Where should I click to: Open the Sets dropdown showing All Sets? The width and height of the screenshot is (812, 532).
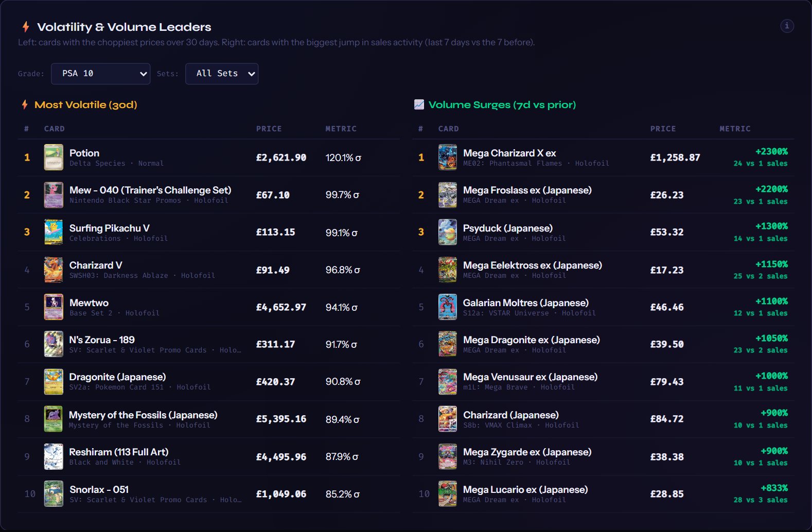click(x=222, y=74)
